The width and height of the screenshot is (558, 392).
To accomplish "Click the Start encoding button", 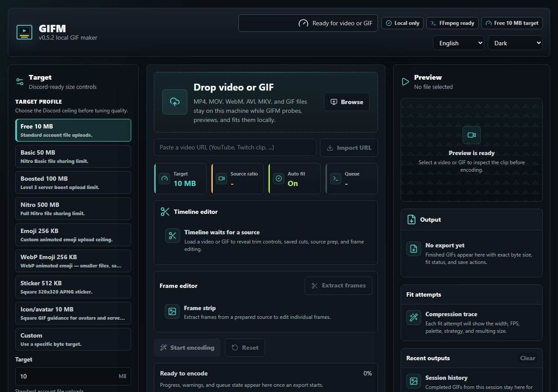I will pyautogui.click(x=187, y=348).
